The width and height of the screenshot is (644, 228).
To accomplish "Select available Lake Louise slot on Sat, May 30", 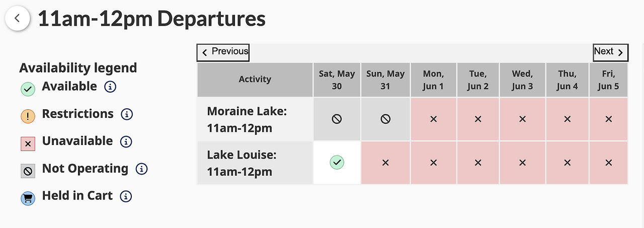I will coord(337,163).
